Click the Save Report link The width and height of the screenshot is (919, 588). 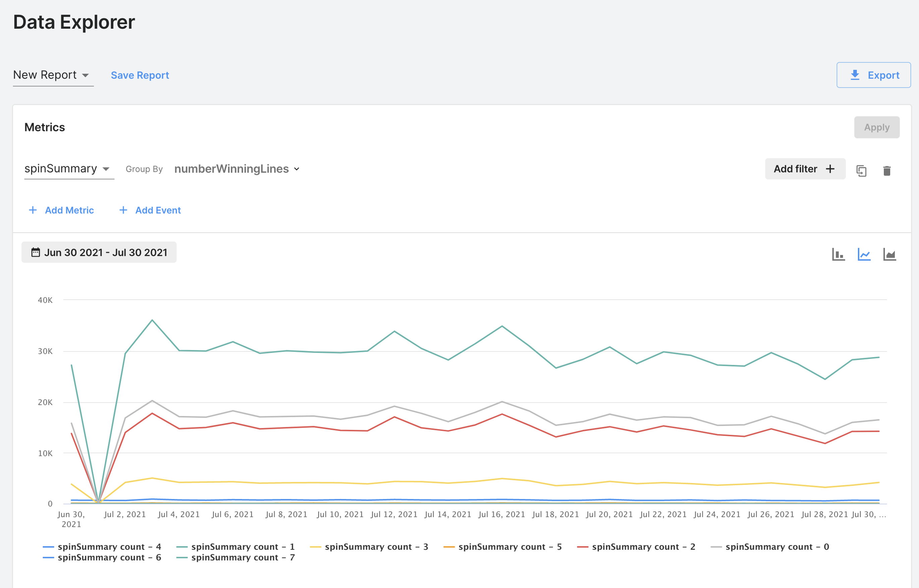[139, 75]
